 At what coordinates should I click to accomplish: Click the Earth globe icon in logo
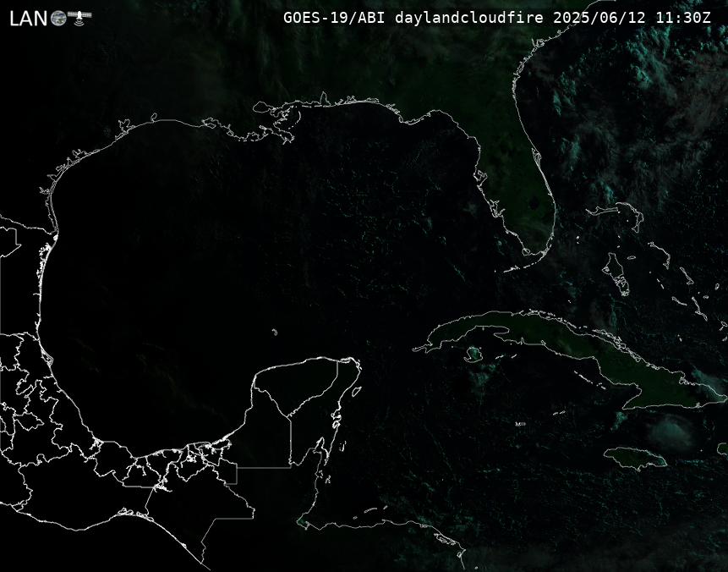coord(58,19)
